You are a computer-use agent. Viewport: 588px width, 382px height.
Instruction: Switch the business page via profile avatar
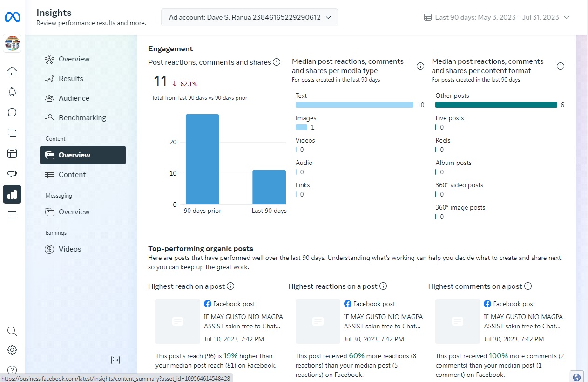pos(12,43)
